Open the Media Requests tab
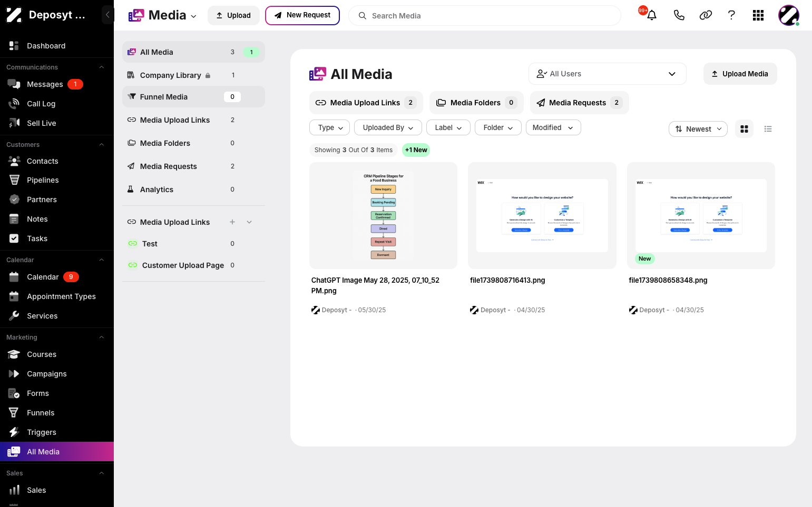 [x=580, y=103]
